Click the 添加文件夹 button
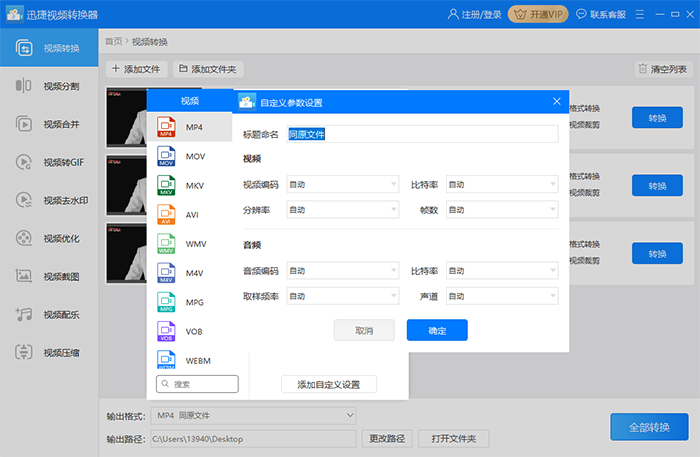 tap(208, 69)
